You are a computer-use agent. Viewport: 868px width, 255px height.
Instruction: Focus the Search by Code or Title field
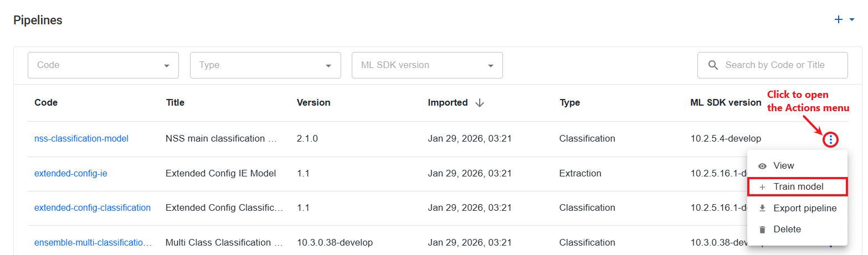[773, 65]
